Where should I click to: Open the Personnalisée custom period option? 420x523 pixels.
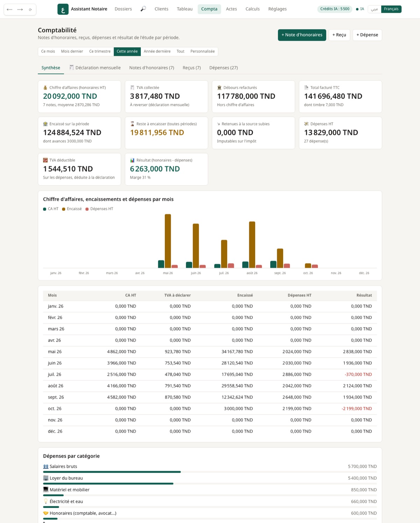(x=203, y=51)
